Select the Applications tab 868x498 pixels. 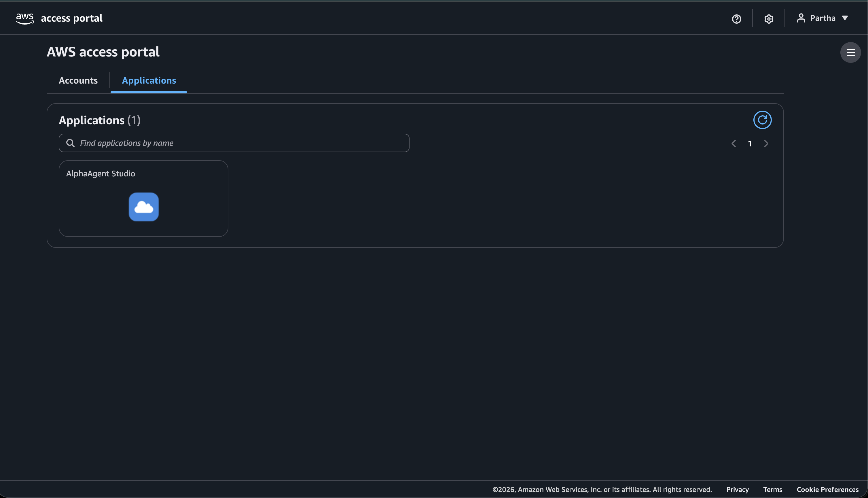149,80
